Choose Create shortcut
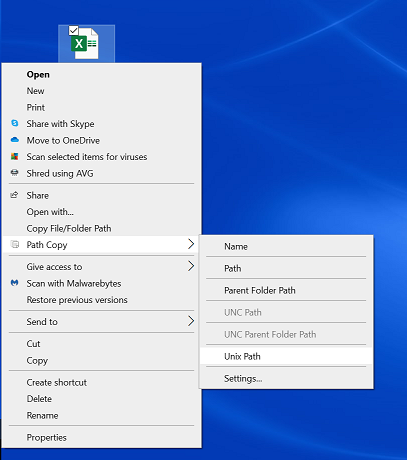Screen dimensions: 407x460 [101, 382]
